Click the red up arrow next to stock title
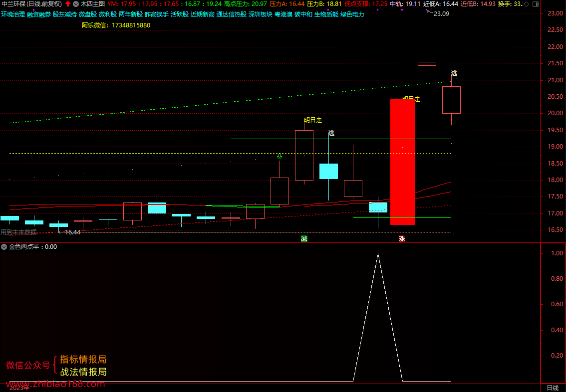This screenshot has width=566, height=392. coord(68,4)
